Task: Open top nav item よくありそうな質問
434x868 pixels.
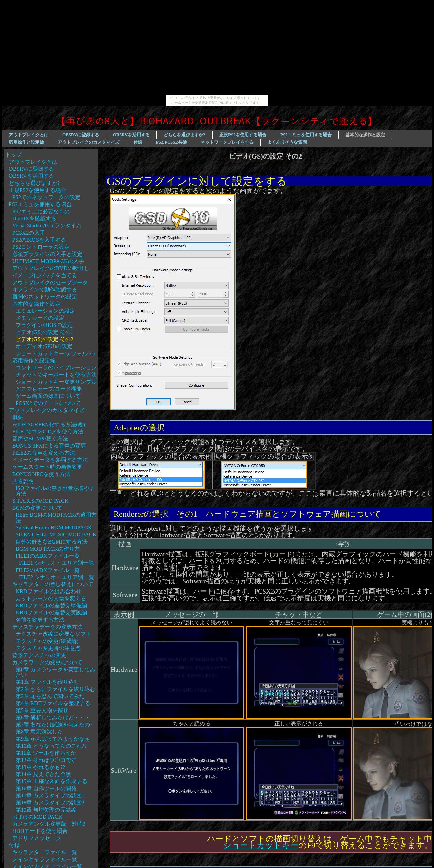Action: [x=287, y=142]
